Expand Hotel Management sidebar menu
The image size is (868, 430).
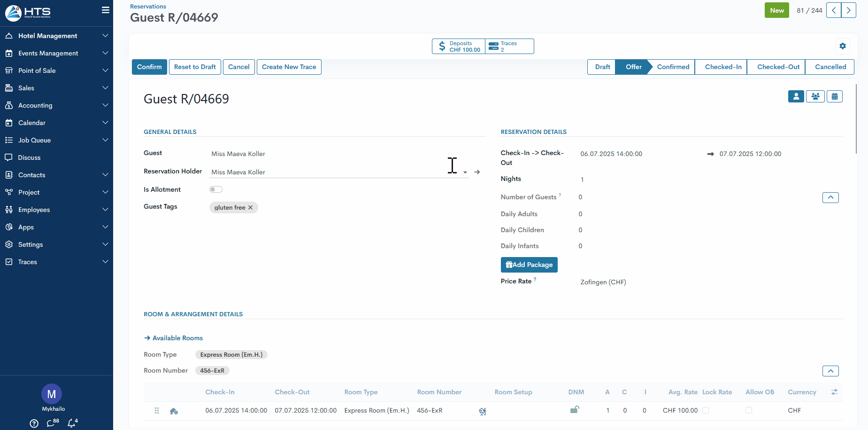coord(56,36)
